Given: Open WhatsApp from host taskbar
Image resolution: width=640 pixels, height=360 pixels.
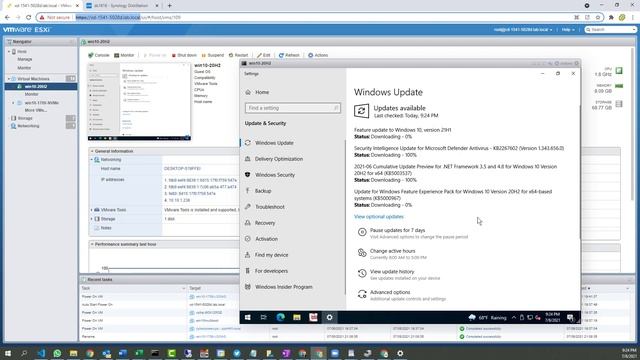Looking at the screenshot, I should point(57,353).
